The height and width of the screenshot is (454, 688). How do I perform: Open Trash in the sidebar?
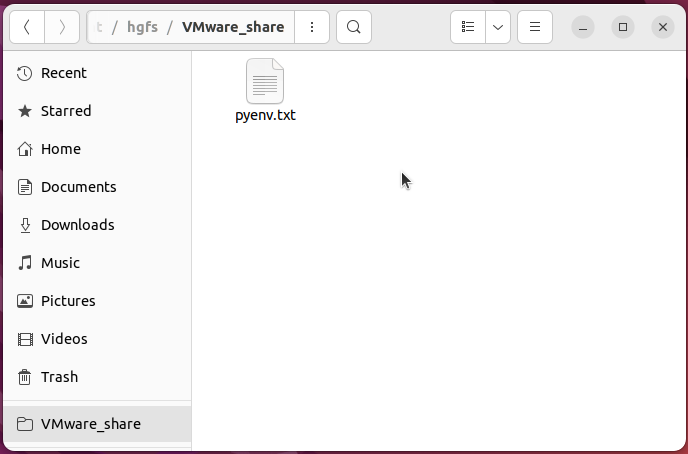pos(97,377)
